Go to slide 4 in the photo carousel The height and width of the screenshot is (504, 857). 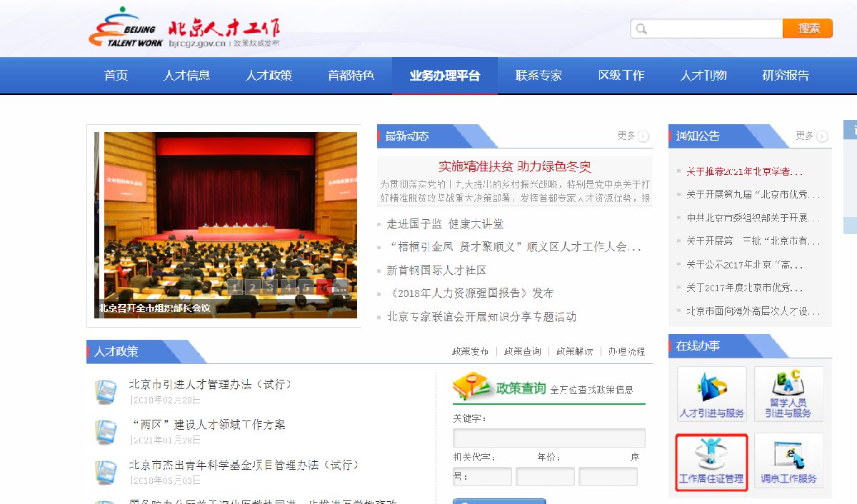tap(288, 287)
